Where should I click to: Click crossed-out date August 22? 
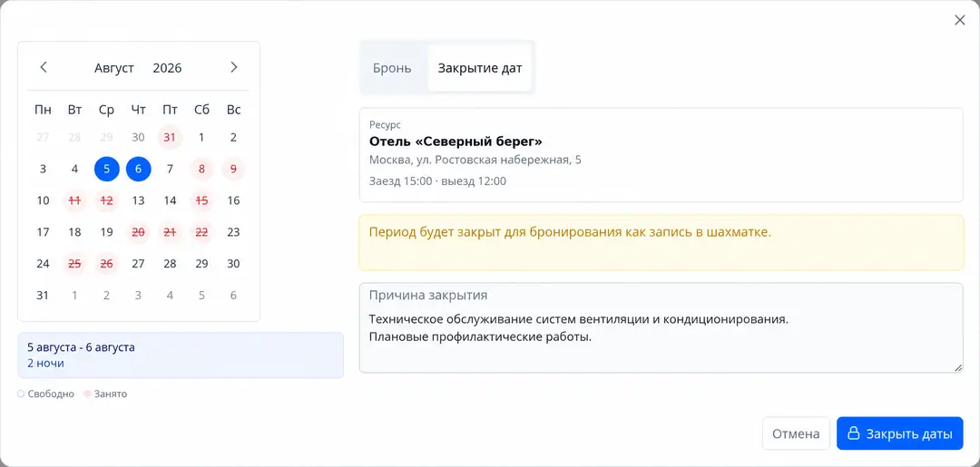click(x=201, y=232)
